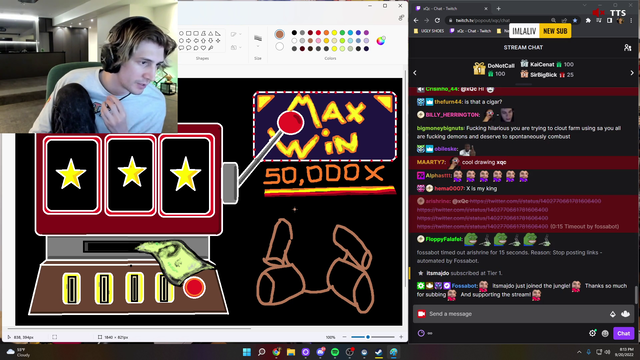
Task: Open Spotify from the taskbar
Action: coord(335,352)
